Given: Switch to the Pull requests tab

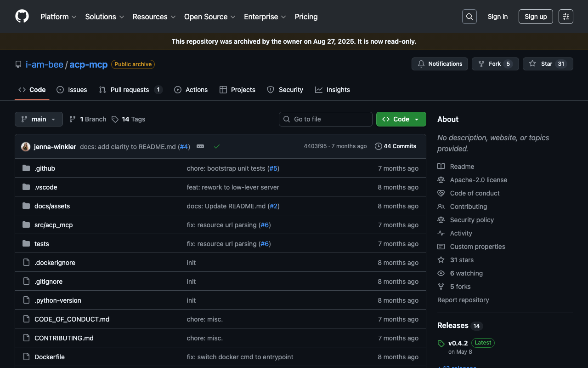Looking at the screenshot, I should click(x=130, y=90).
